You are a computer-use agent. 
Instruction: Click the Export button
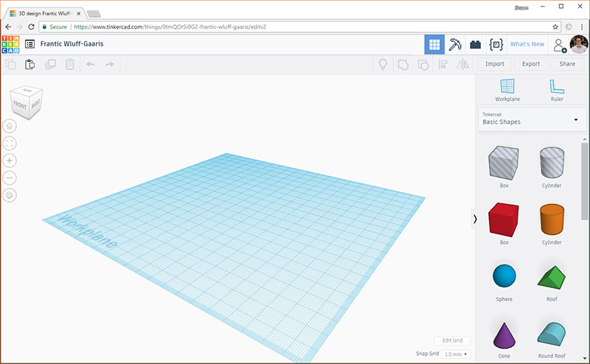[531, 64]
